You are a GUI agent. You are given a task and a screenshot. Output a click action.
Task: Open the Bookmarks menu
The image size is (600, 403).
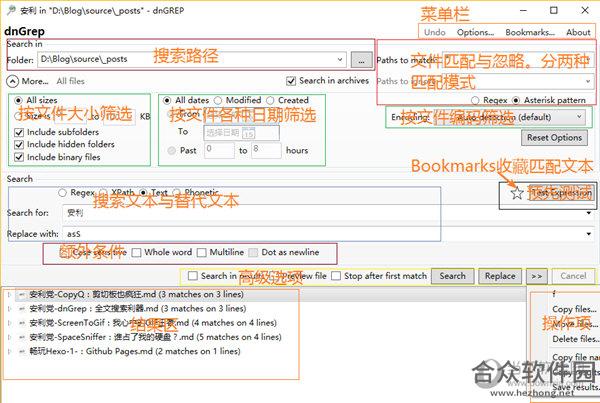[x=530, y=32]
